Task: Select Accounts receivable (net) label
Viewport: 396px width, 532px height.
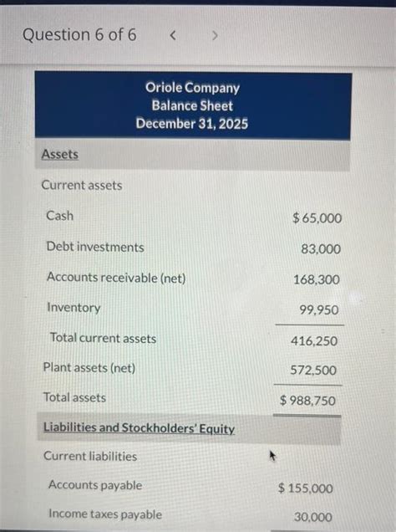Action: tap(116, 278)
